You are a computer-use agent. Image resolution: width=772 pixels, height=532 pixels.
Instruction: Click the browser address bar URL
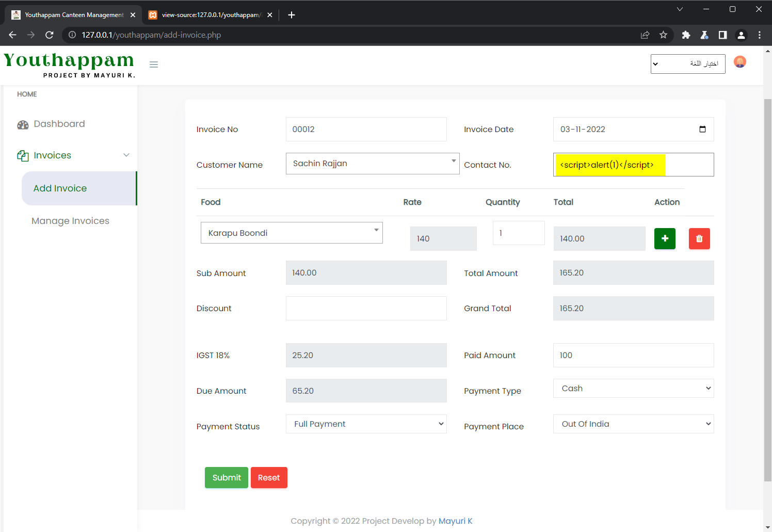click(x=151, y=35)
